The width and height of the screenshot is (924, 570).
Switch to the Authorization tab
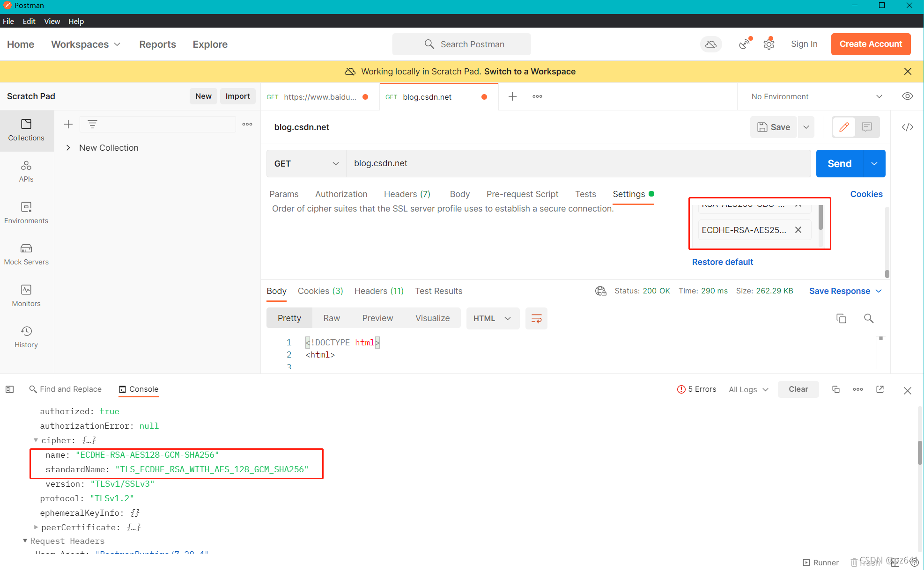[x=341, y=194]
